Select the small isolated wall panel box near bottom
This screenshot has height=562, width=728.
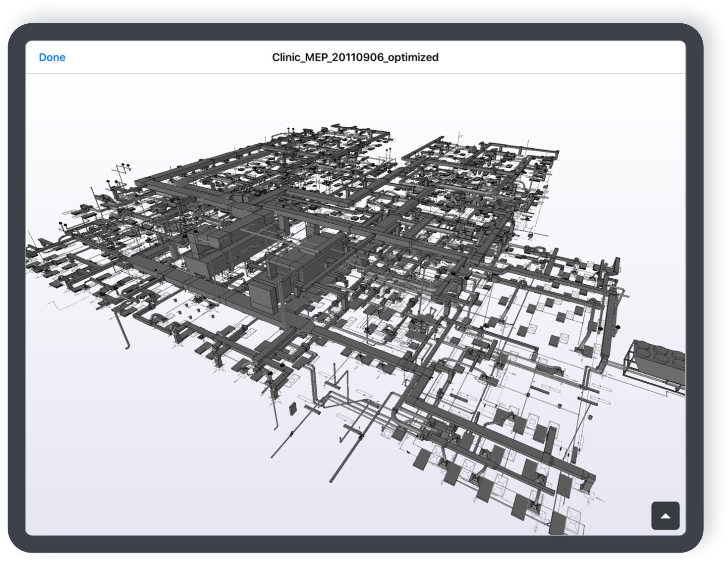coord(292,409)
